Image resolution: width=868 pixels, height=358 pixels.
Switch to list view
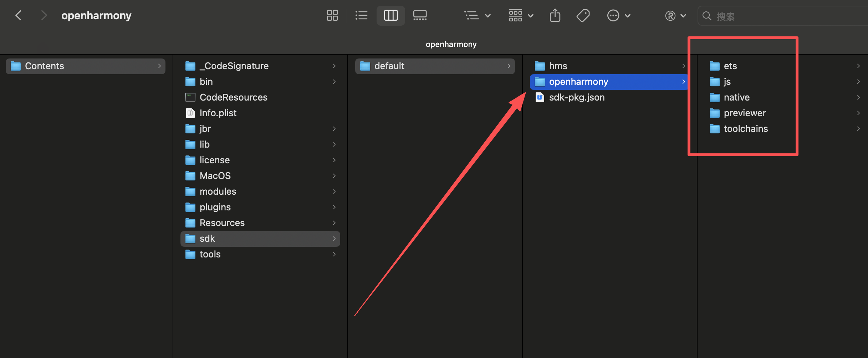[x=361, y=15]
